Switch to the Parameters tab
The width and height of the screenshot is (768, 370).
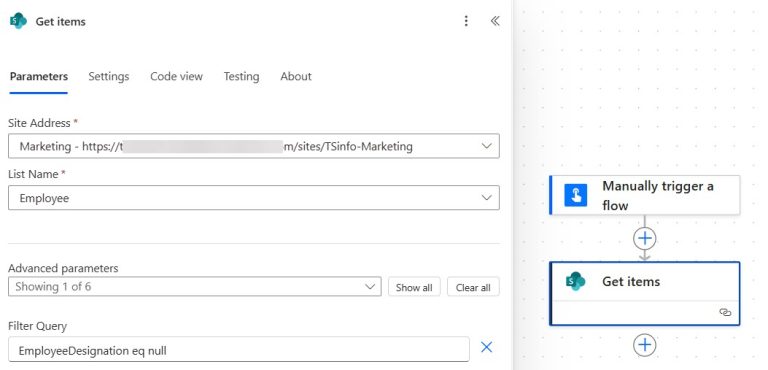39,76
